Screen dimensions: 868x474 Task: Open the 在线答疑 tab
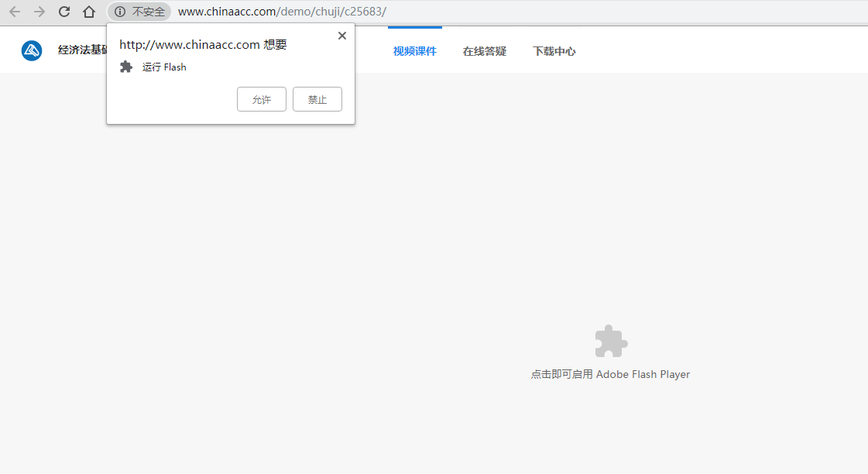484,51
